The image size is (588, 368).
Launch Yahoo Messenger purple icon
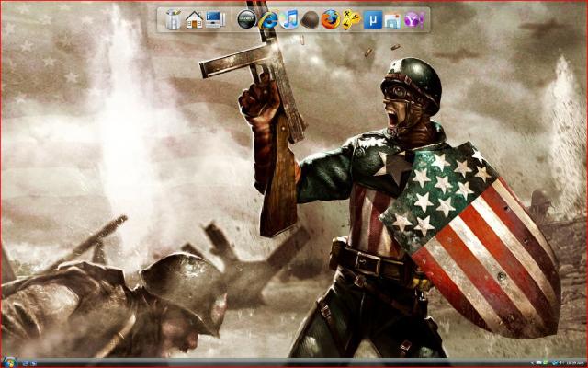(x=413, y=20)
